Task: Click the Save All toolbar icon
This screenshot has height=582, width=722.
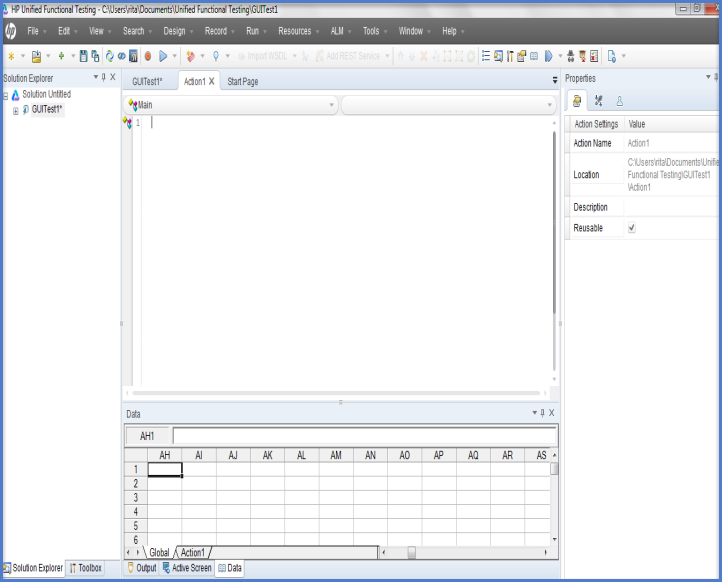Action: coord(95,56)
